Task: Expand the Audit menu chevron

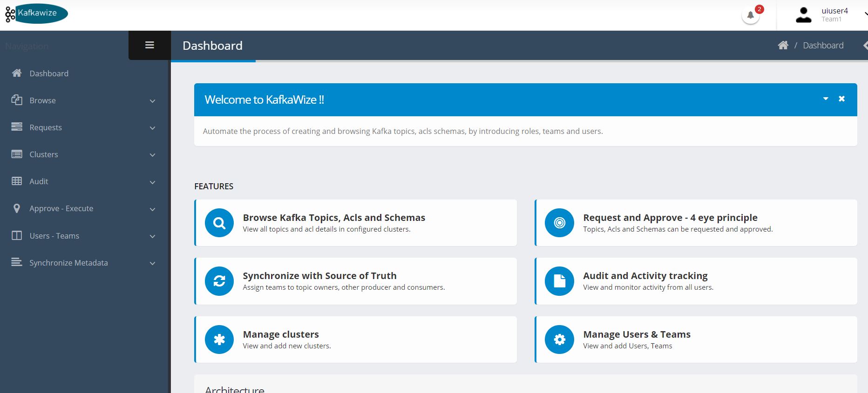Action: point(152,182)
